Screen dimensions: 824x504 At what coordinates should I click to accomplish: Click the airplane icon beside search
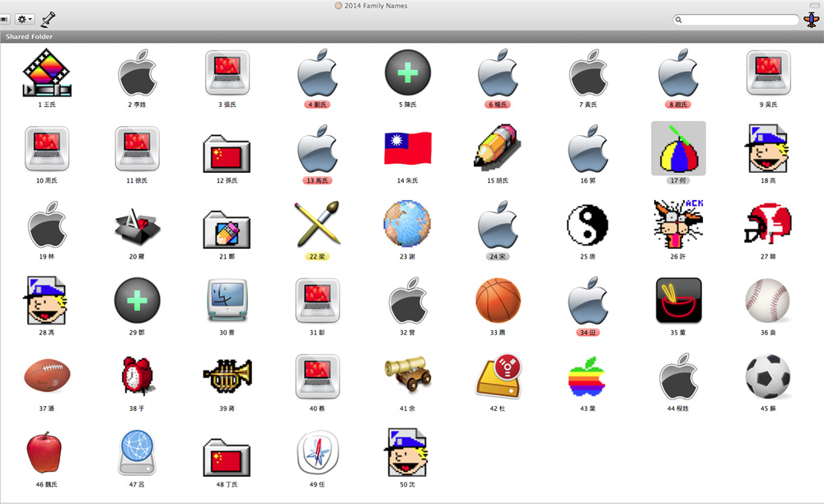click(x=811, y=20)
